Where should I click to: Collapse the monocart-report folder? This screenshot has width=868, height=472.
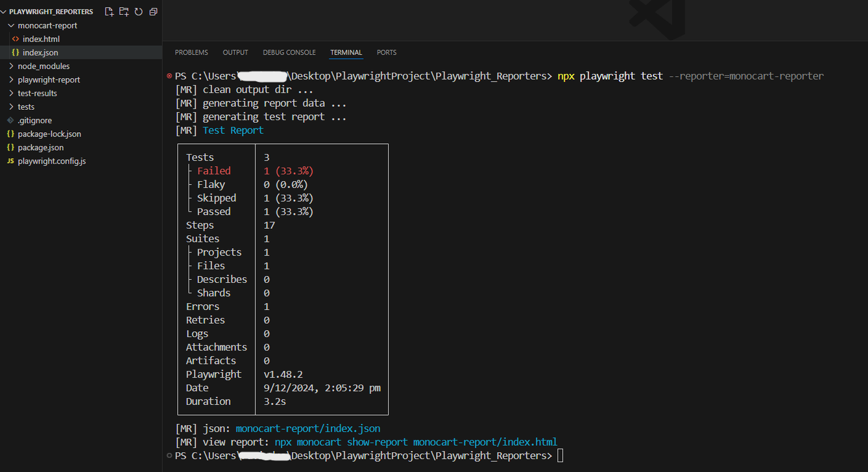11,26
